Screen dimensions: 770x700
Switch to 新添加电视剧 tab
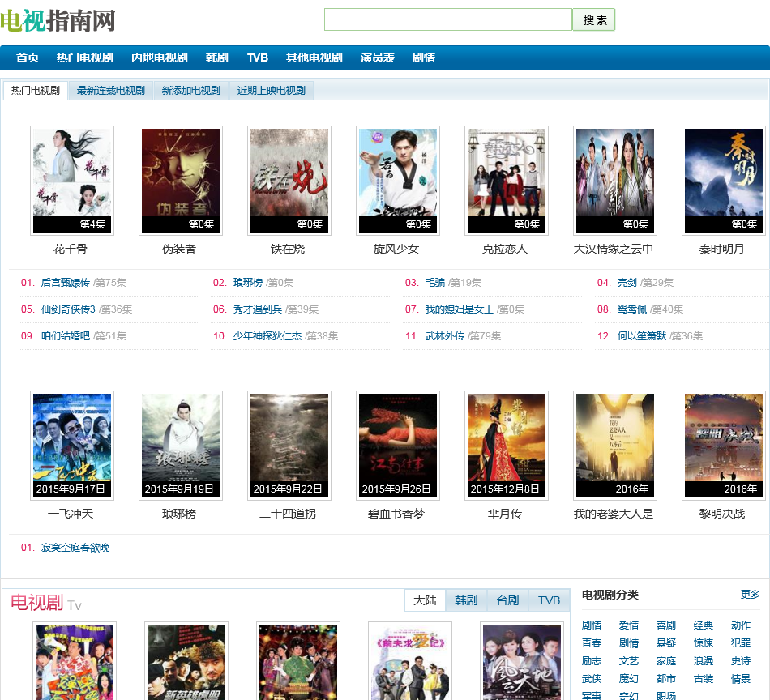point(191,91)
